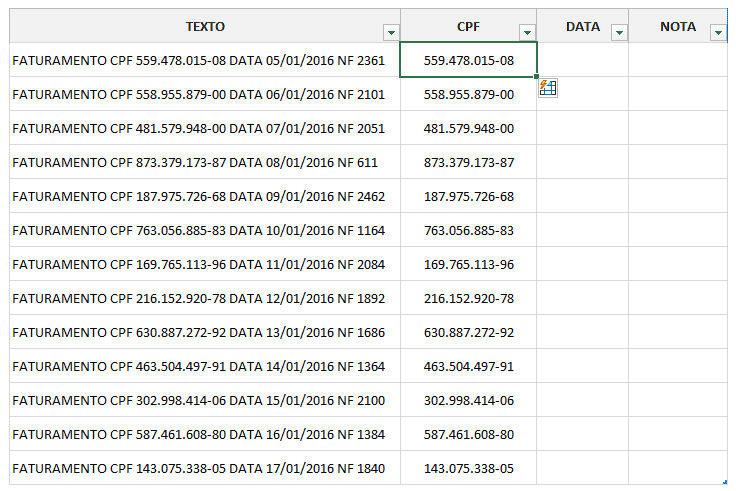Select the text row ending NF 2051
Screen dimensions: 736x491
205,128
